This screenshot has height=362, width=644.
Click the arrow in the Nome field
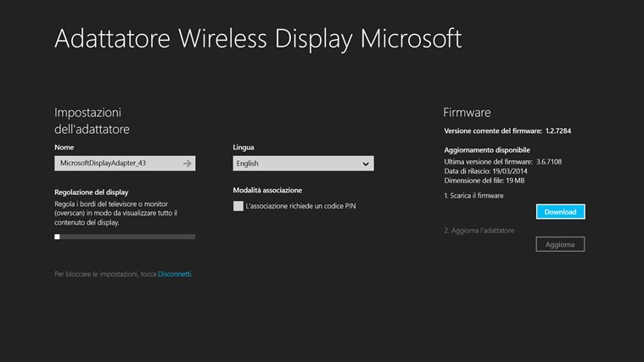click(x=188, y=164)
